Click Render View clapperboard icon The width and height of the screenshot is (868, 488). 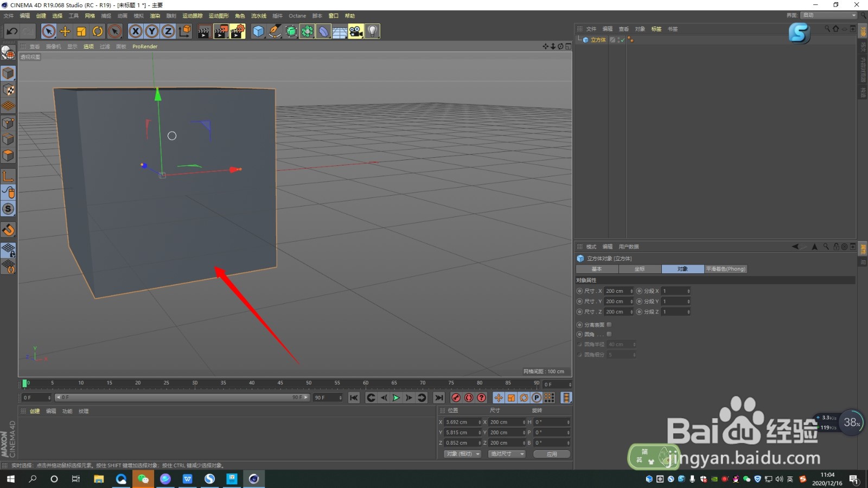[205, 31]
